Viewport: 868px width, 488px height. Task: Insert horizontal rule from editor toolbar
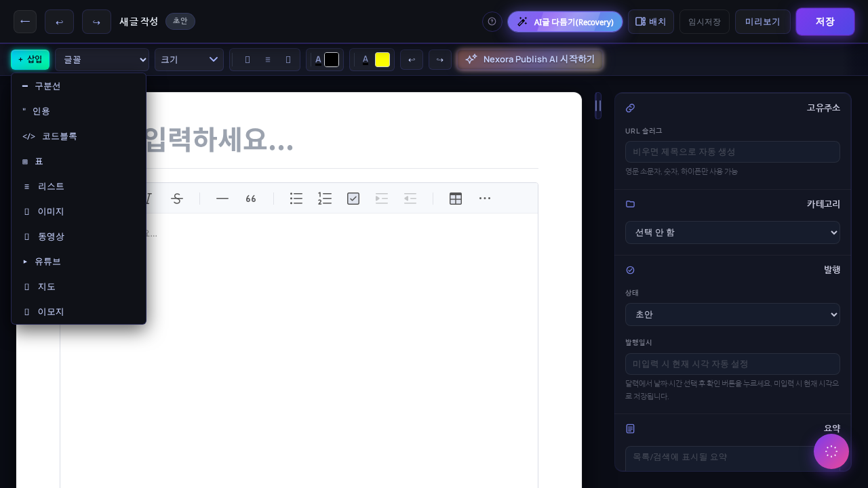(222, 199)
